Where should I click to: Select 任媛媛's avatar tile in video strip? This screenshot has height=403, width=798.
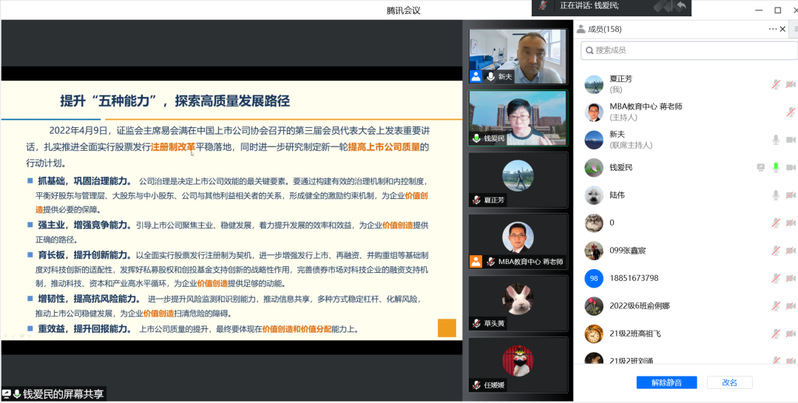518,364
